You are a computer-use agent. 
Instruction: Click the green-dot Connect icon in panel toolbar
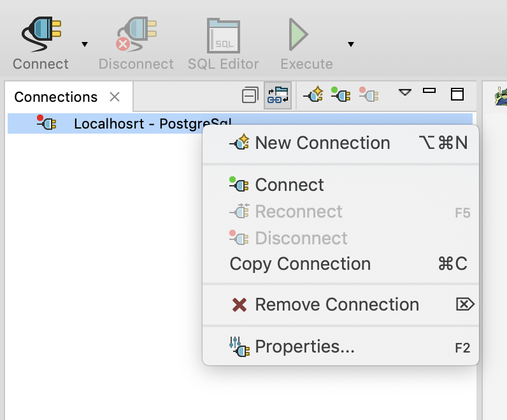coord(340,95)
